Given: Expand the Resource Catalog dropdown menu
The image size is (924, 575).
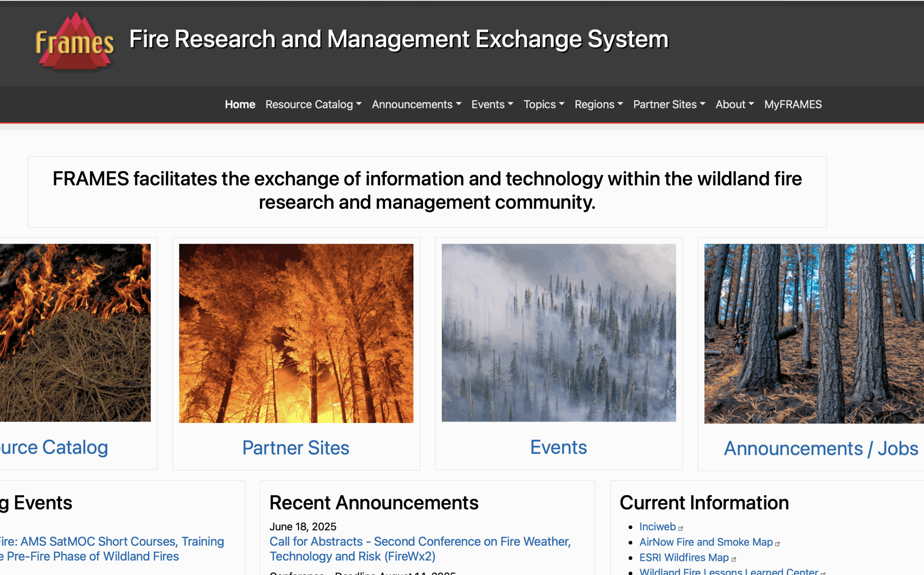Looking at the screenshot, I should (313, 104).
